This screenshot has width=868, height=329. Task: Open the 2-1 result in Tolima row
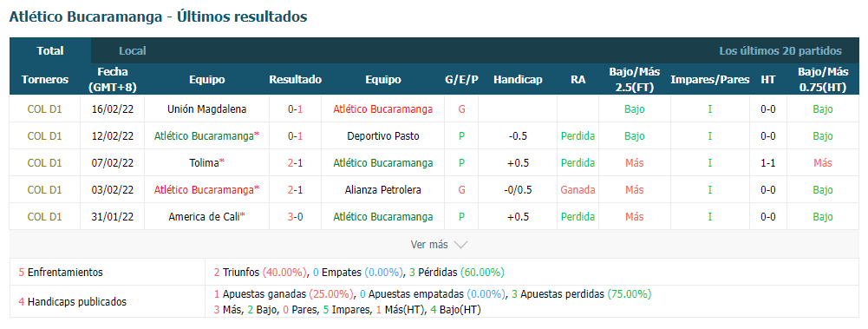[x=295, y=163]
